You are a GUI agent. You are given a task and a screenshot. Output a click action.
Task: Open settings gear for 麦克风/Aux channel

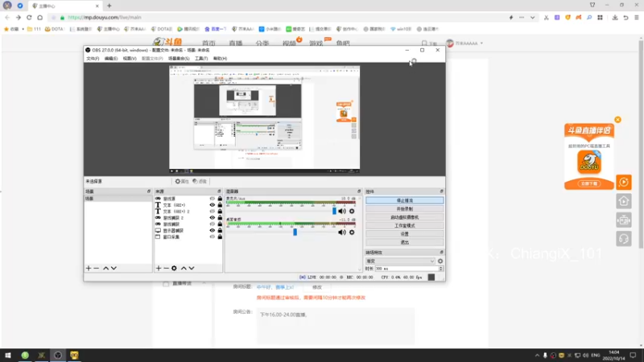click(x=352, y=211)
